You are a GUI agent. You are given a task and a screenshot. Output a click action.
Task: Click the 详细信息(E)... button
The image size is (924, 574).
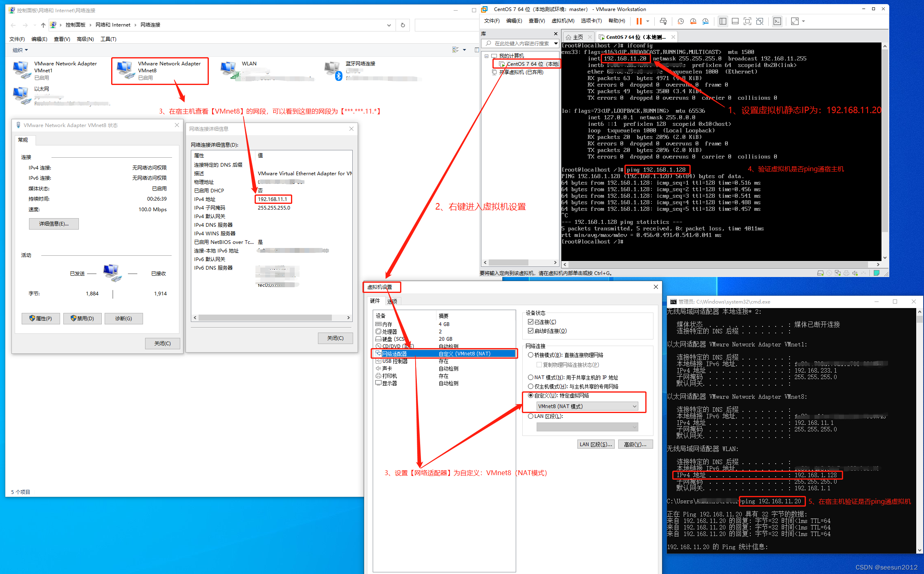(x=54, y=224)
